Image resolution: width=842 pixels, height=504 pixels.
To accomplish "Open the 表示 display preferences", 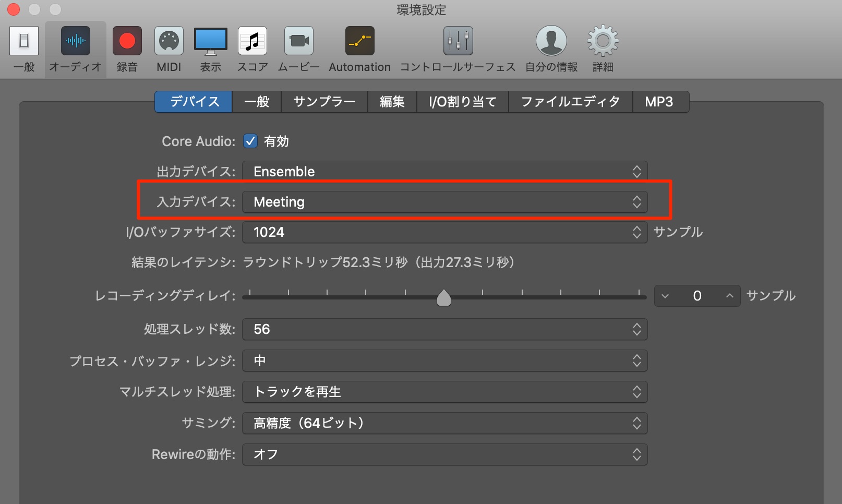I will (211, 50).
